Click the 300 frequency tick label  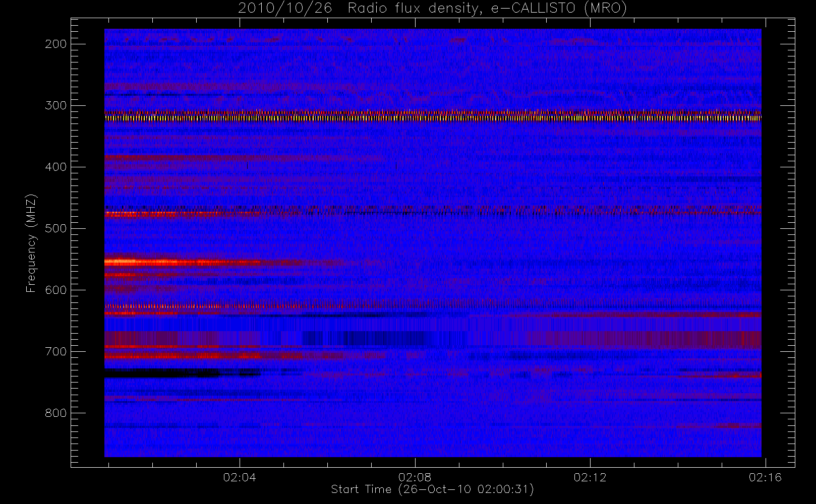55,105
